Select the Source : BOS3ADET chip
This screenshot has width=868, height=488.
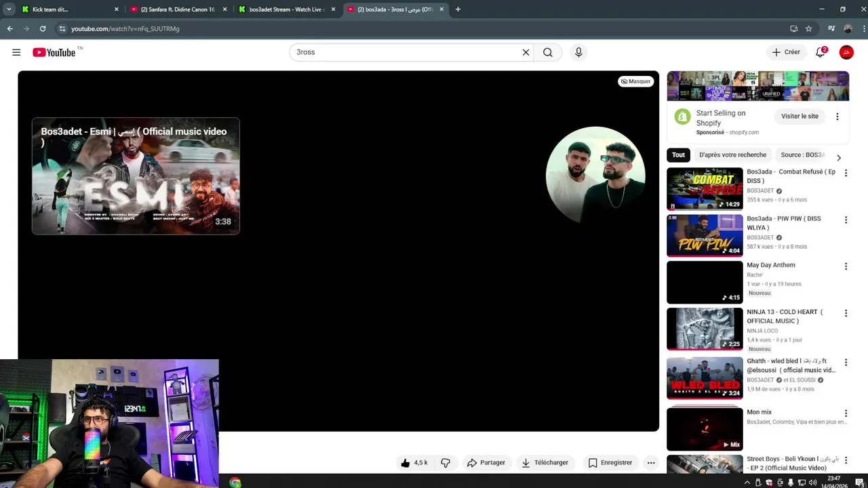(802, 155)
